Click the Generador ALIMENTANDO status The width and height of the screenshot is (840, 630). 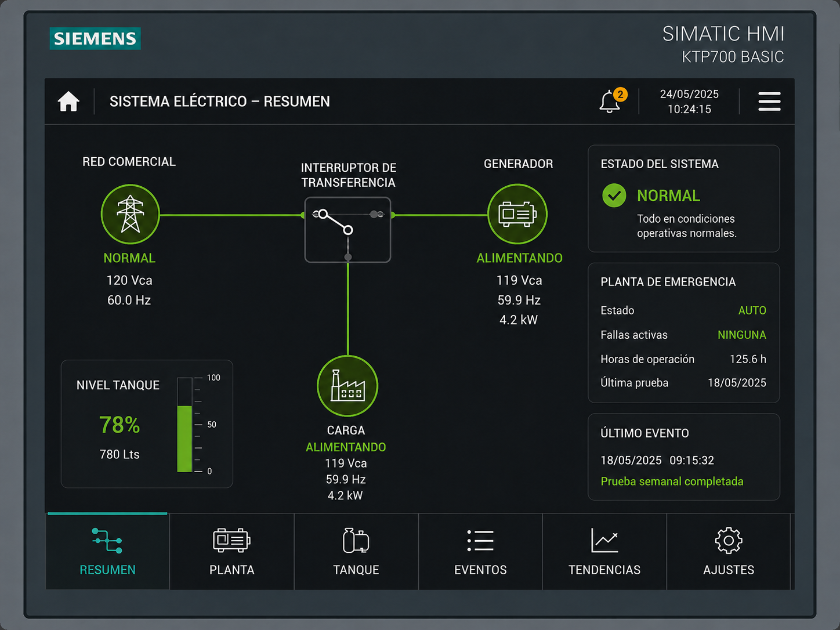519,258
